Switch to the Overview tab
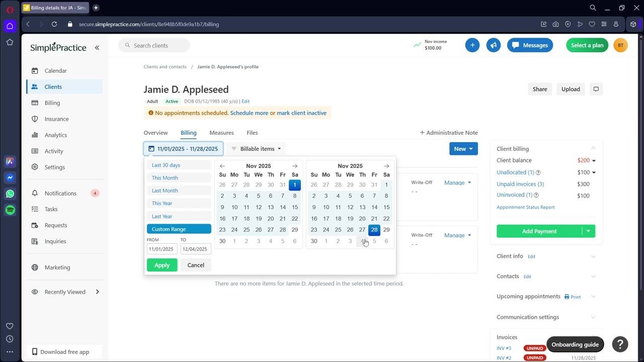 (155, 133)
